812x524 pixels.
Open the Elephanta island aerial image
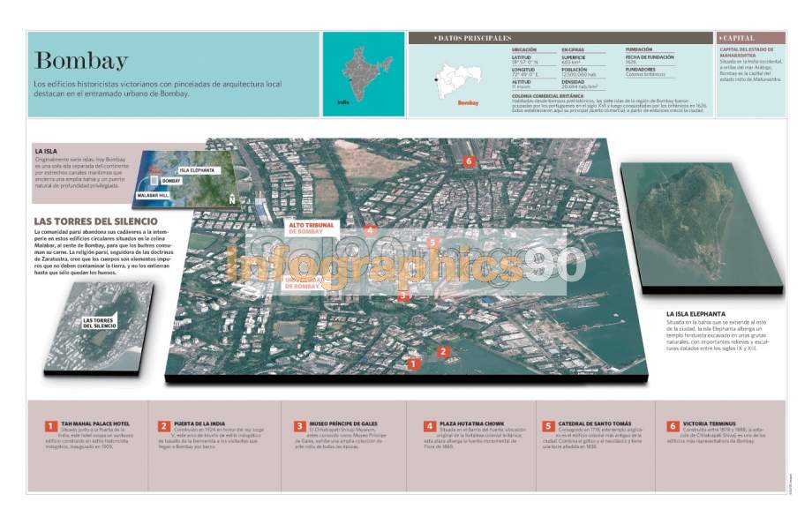coord(703,228)
